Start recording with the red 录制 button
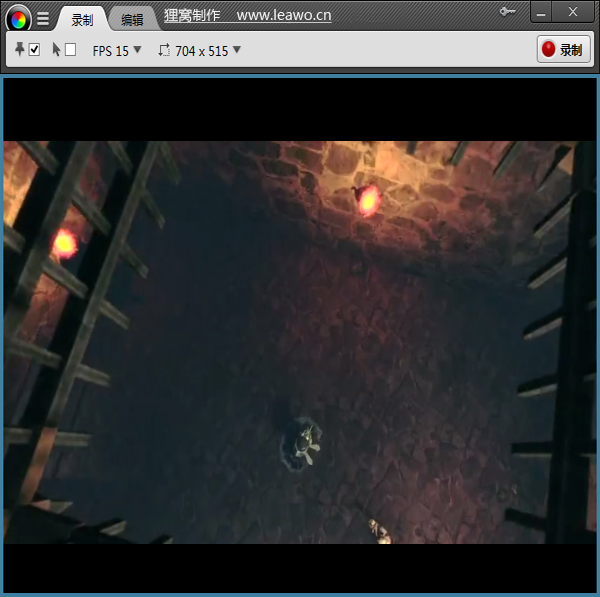The image size is (600, 597). [x=564, y=49]
